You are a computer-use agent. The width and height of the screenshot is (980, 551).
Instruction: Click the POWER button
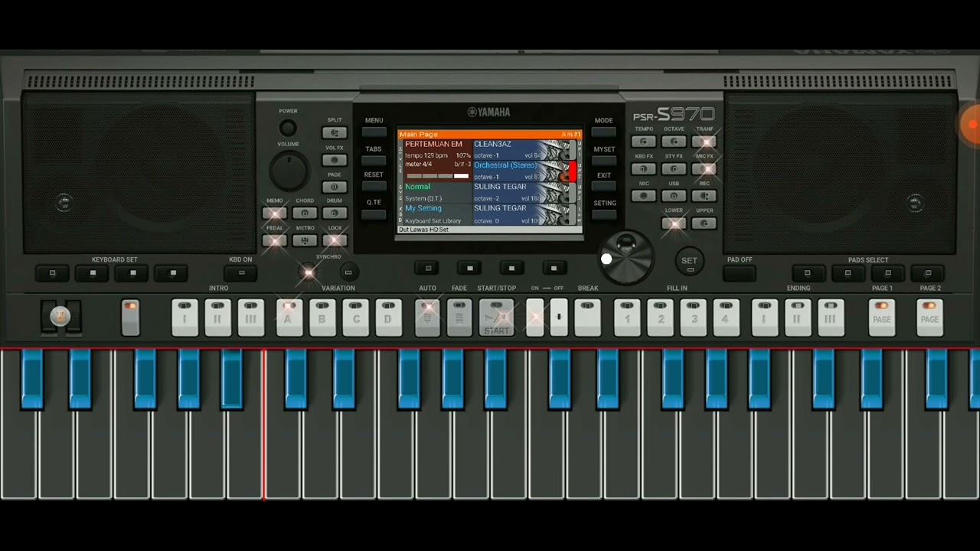tap(288, 128)
